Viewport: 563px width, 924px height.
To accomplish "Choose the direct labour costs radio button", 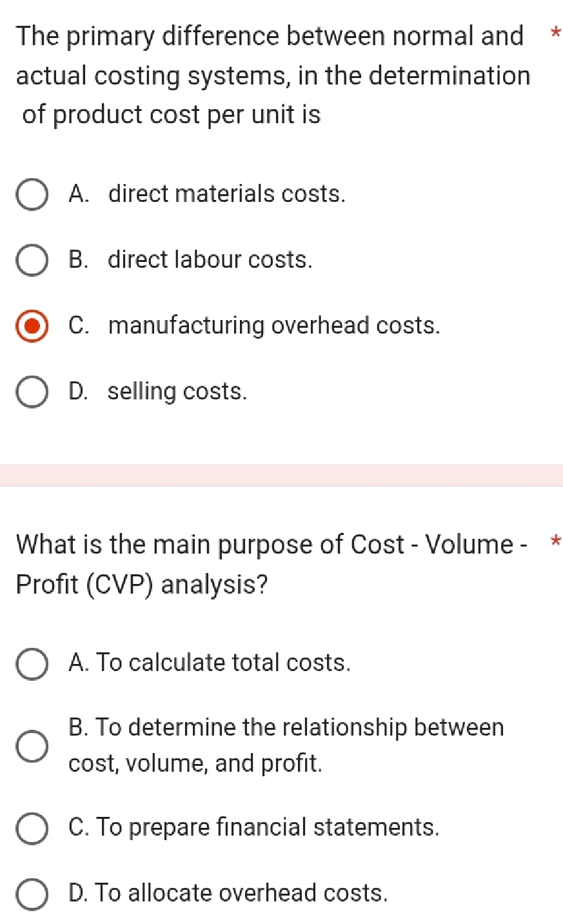I will point(32,261).
